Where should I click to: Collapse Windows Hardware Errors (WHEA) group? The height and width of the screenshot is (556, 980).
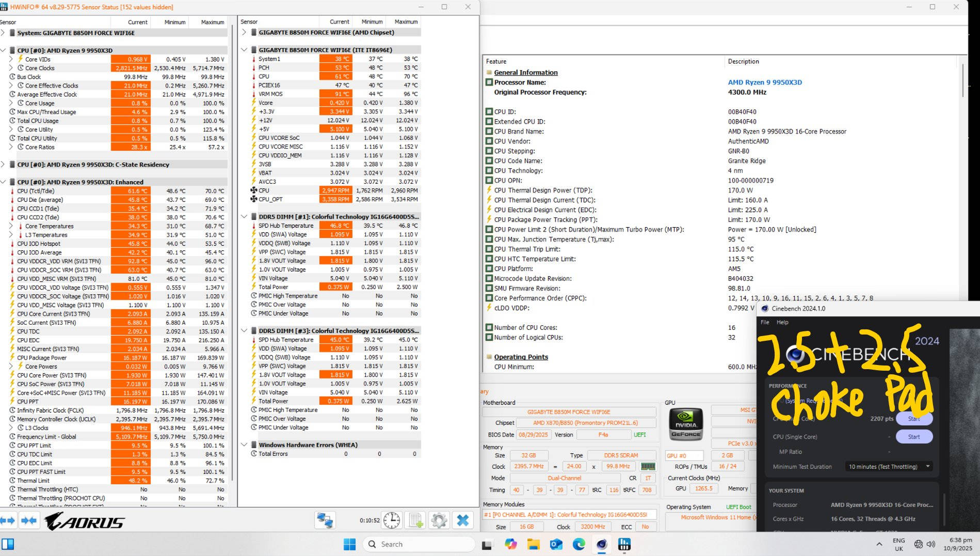(x=244, y=444)
